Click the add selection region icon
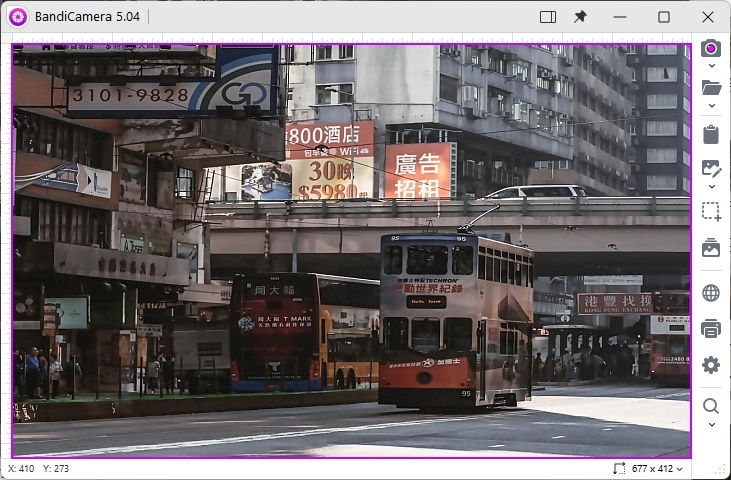Screen dimensions: 731x480 click(x=711, y=212)
